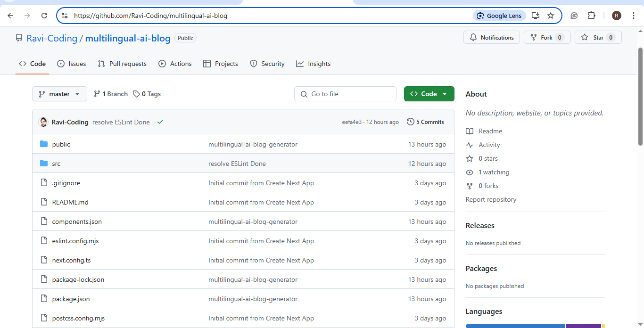Open commit hash eefa4e3

pos(352,122)
